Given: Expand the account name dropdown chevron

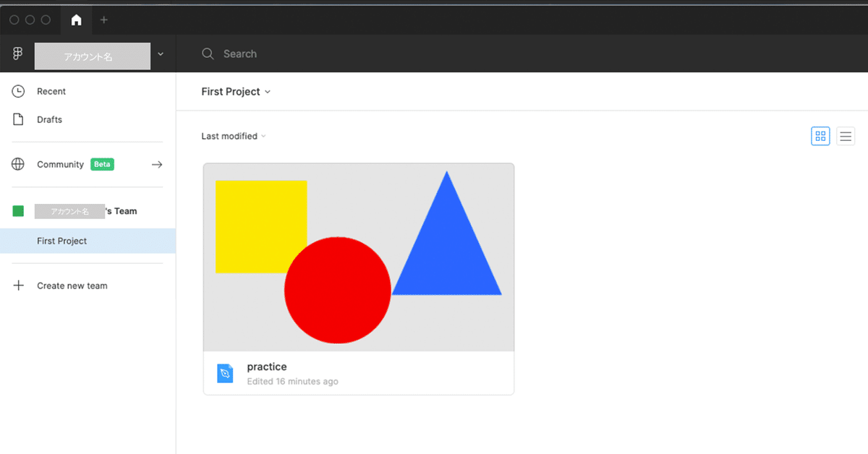Looking at the screenshot, I should coord(161,54).
